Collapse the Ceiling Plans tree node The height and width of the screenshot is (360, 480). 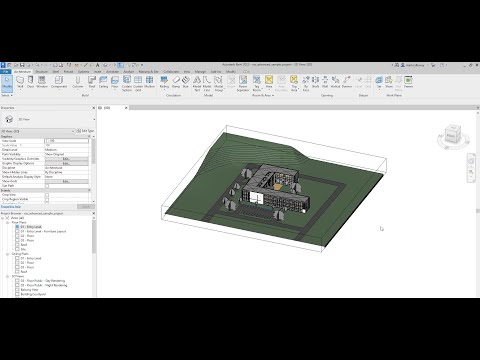7,254
